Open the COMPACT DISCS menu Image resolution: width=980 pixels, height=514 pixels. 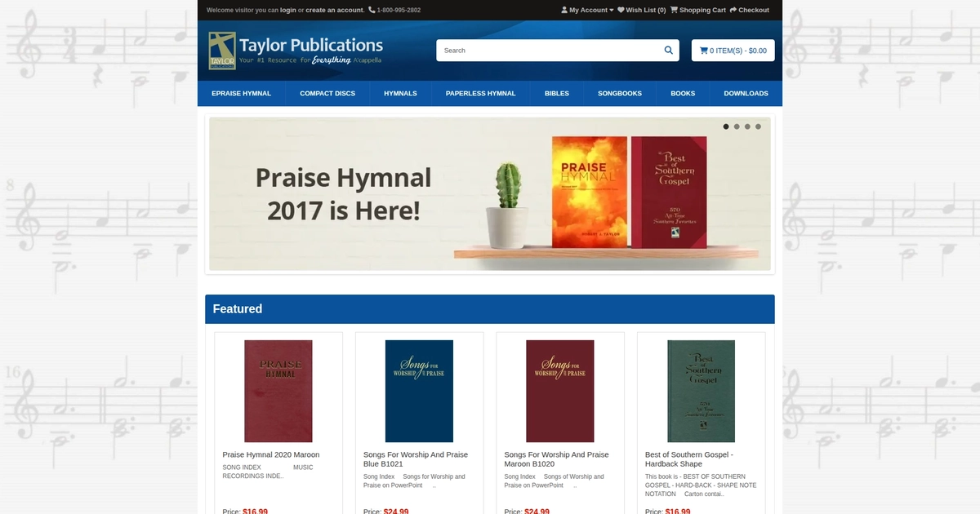327,94
